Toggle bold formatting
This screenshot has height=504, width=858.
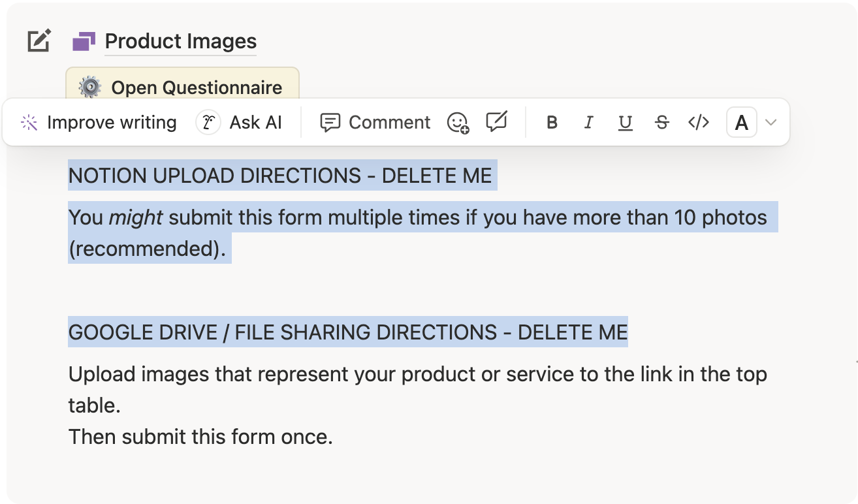click(552, 123)
